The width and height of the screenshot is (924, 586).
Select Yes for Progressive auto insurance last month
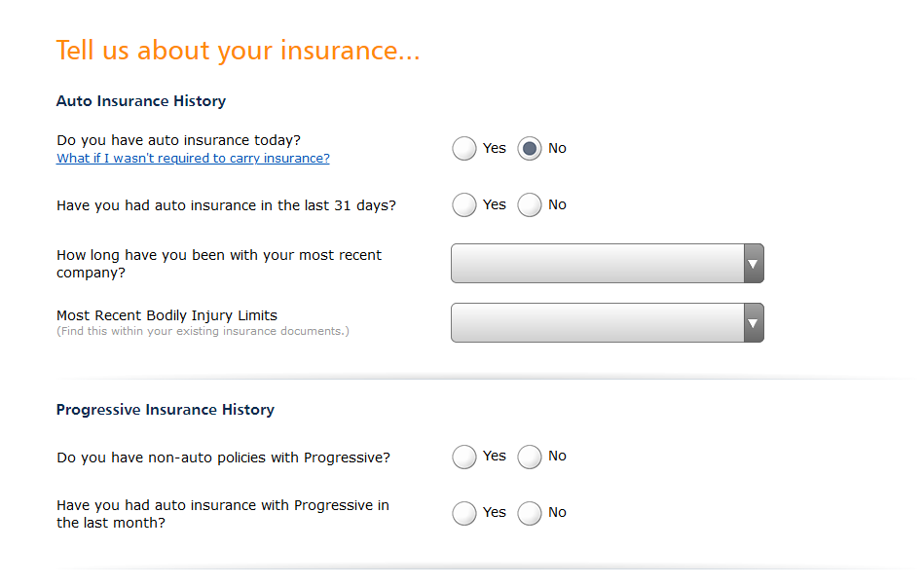(464, 513)
